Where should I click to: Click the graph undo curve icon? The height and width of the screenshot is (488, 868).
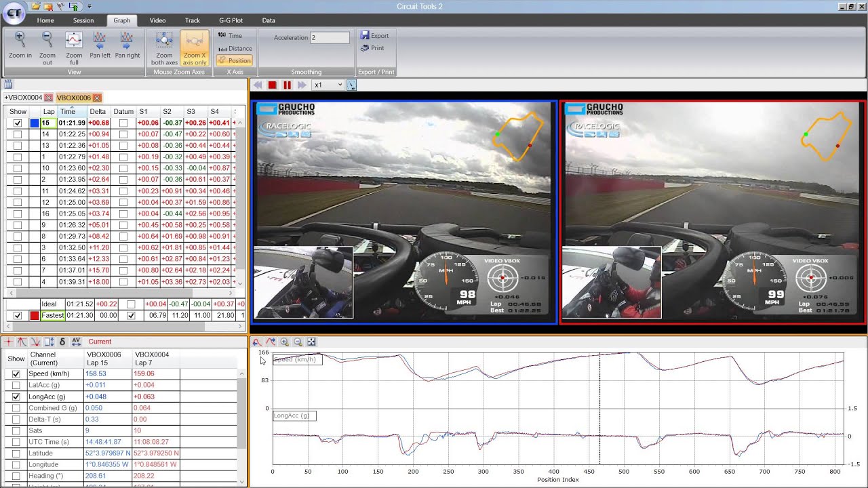[x=257, y=342]
